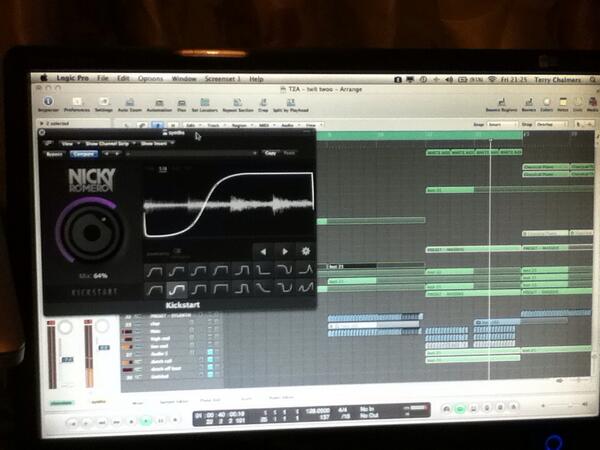Viewport: 600px width, 450px height.
Task: Open the Show Insert dropdown
Action: coord(157,143)
